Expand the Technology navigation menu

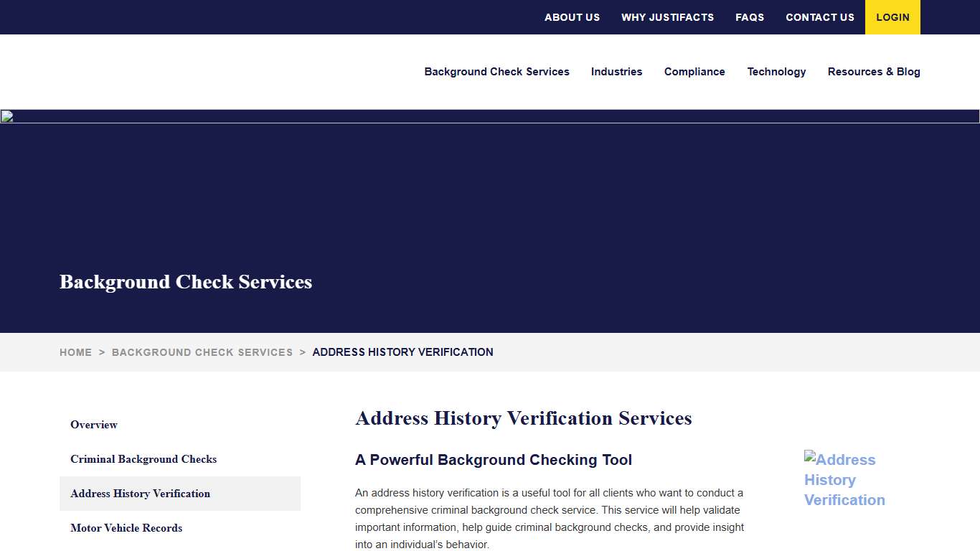(776, 72)
